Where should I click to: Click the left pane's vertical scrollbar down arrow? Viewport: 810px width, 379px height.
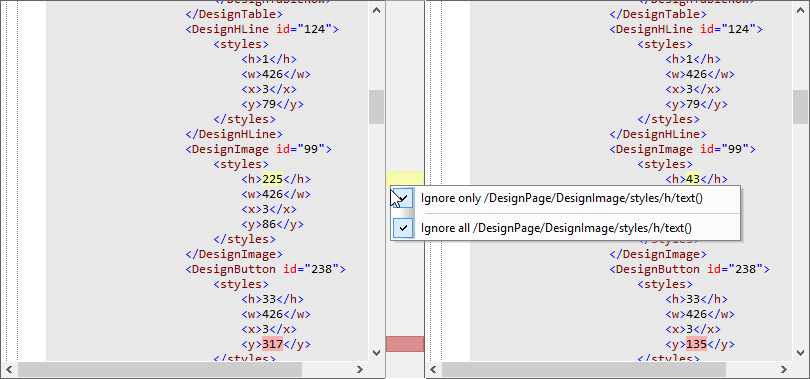tap(376, 353)
